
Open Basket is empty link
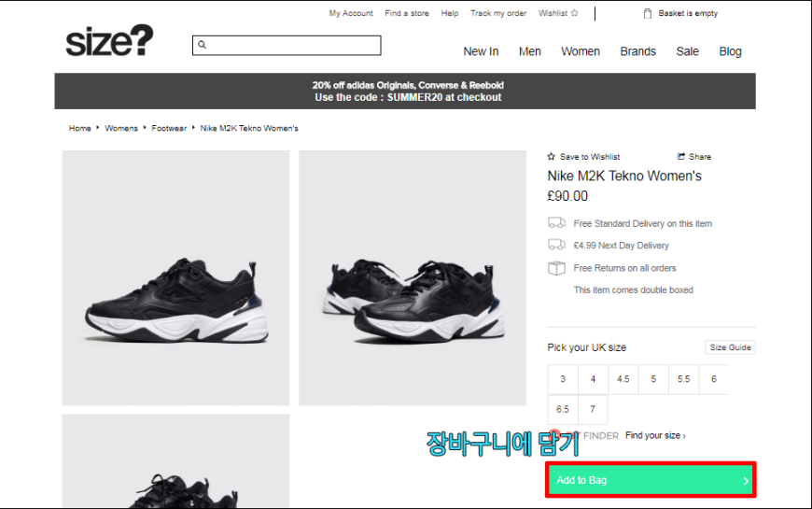[x=688, y=13]
